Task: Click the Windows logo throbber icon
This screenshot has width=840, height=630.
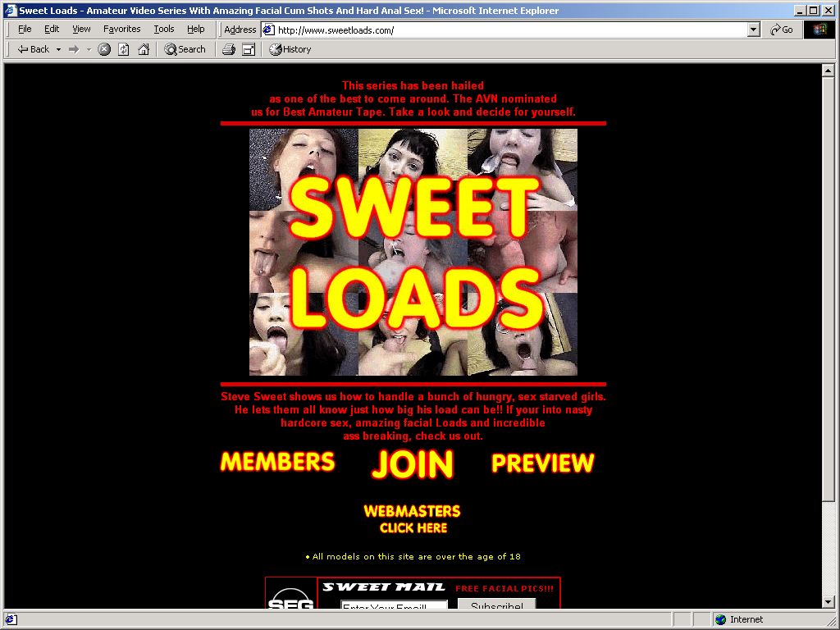Action: click(x=819, y=30)
